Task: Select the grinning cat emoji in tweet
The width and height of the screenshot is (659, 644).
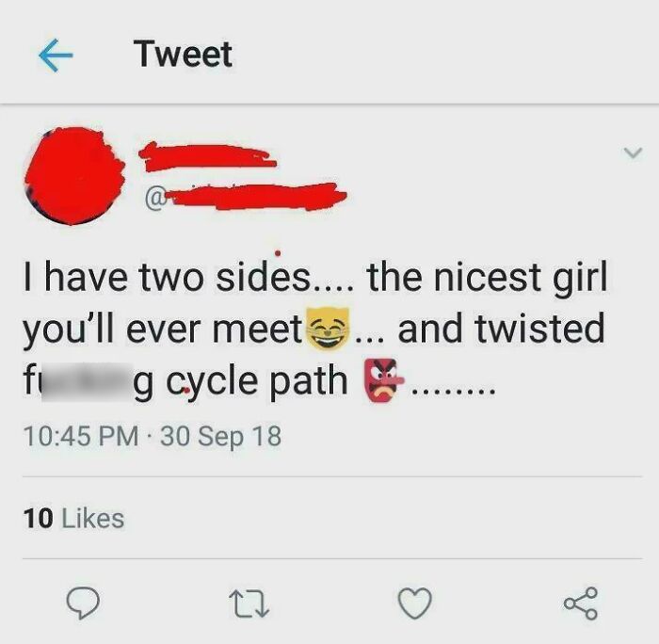Action: [x=328, y=329]
